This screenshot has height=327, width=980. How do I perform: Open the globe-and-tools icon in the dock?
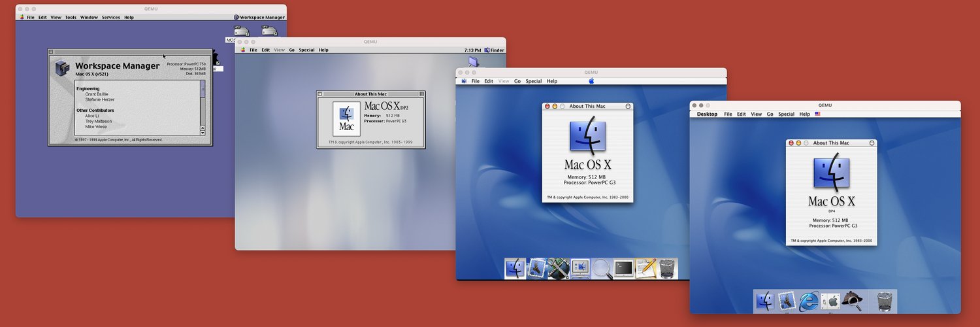(559, 268)
